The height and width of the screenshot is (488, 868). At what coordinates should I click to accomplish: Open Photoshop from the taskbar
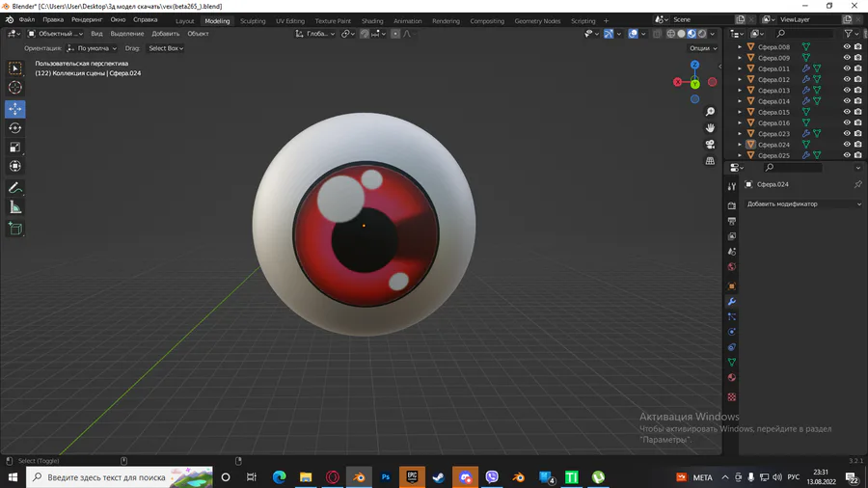pyautogui.click(x=386, y=477)
